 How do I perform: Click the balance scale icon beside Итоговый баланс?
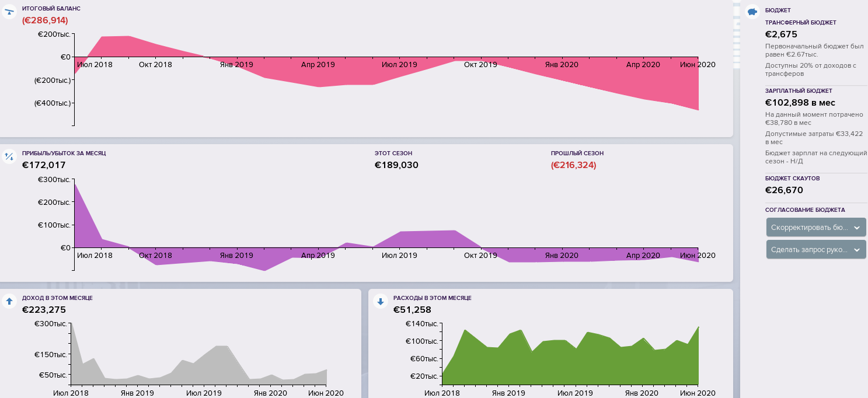(9, 12)
